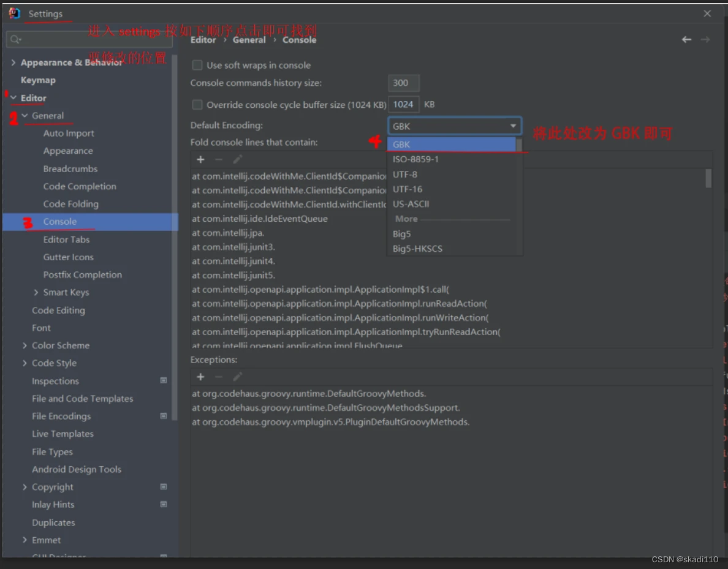Select Big5-HKSCS from the encoding list
The width and height of the screenshot is (728, 569).
(417, 249)
